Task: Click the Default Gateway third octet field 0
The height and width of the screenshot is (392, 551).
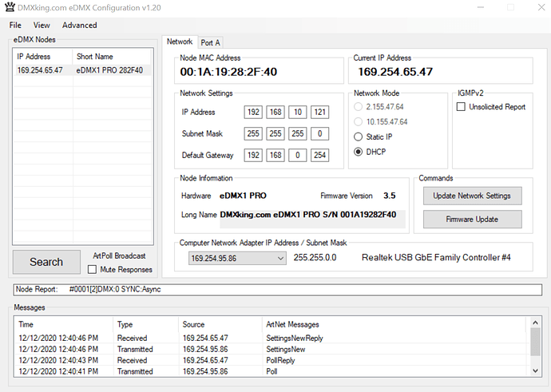Action: pyautogui.click(x=298, y=155)
